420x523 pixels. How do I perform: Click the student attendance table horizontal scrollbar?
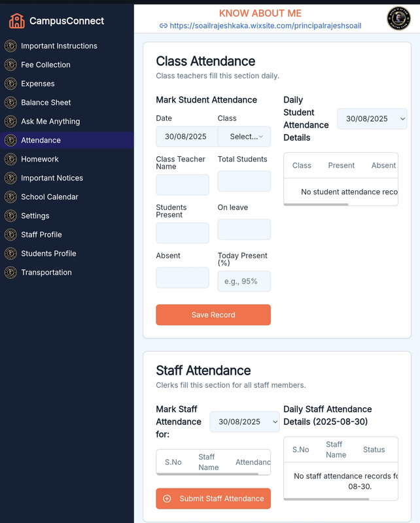pos(316,204)
